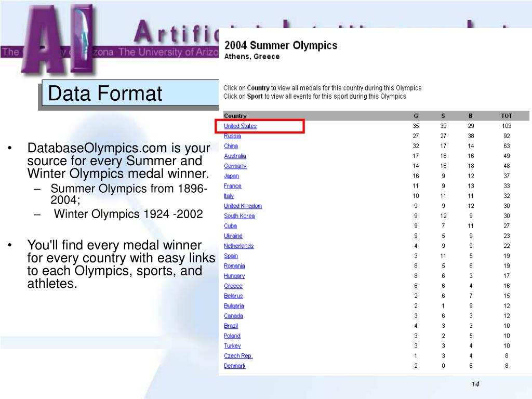Click the Poland country link

[232, 336]
